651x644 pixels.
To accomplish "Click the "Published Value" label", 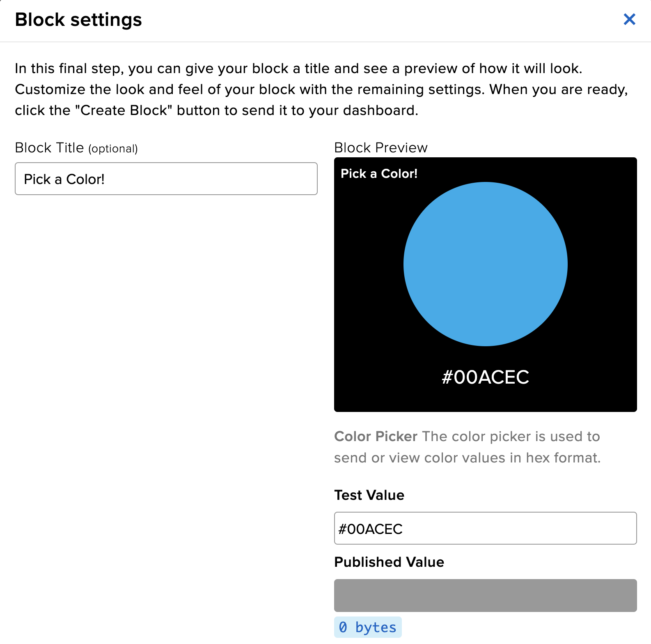I will (389, 562).
